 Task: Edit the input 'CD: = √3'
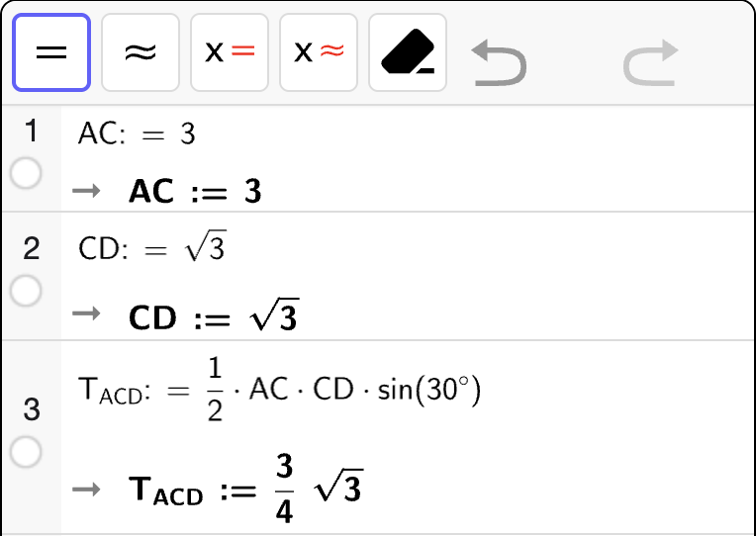coord(151,249)
